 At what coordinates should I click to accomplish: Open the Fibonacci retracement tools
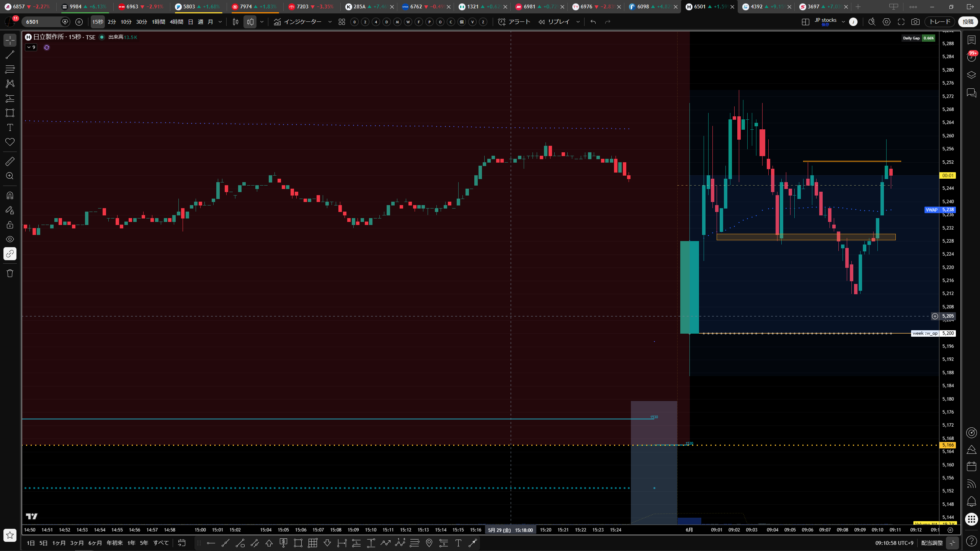tap(10, 69)
